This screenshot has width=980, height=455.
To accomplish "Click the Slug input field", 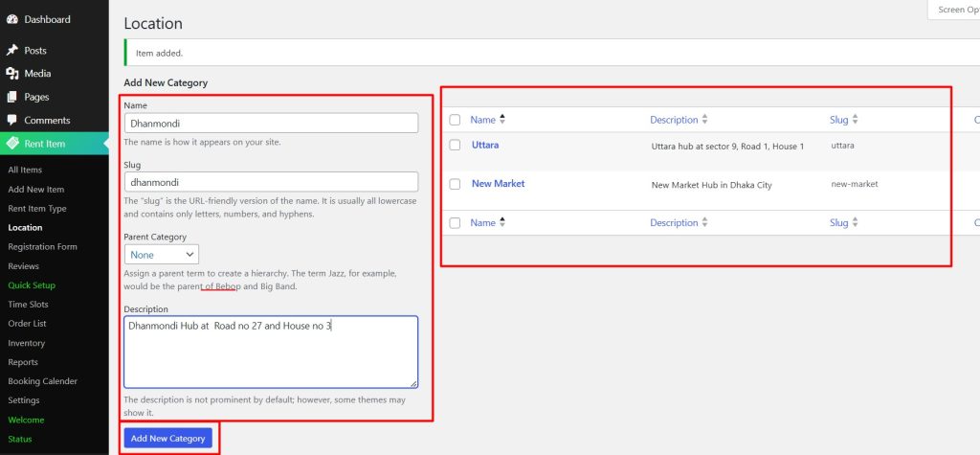I will (x=271, y=182).
